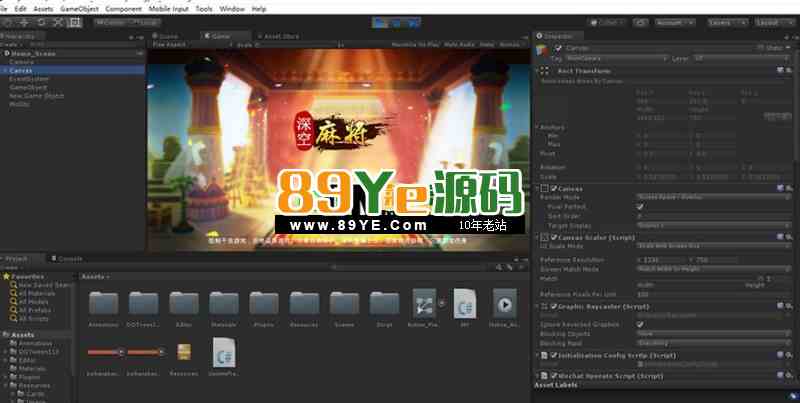Open the Blocking Mask dropdown
The image size is (800, 403).
point(714,343)
